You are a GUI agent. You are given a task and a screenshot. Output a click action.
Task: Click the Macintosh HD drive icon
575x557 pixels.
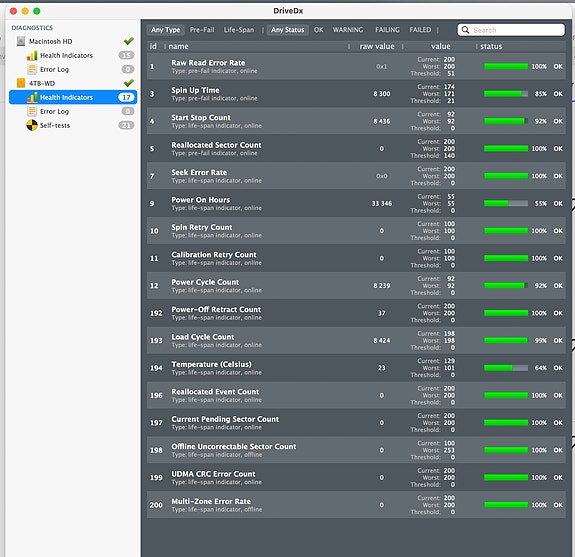pyautogui.click(x=21, y=41)
